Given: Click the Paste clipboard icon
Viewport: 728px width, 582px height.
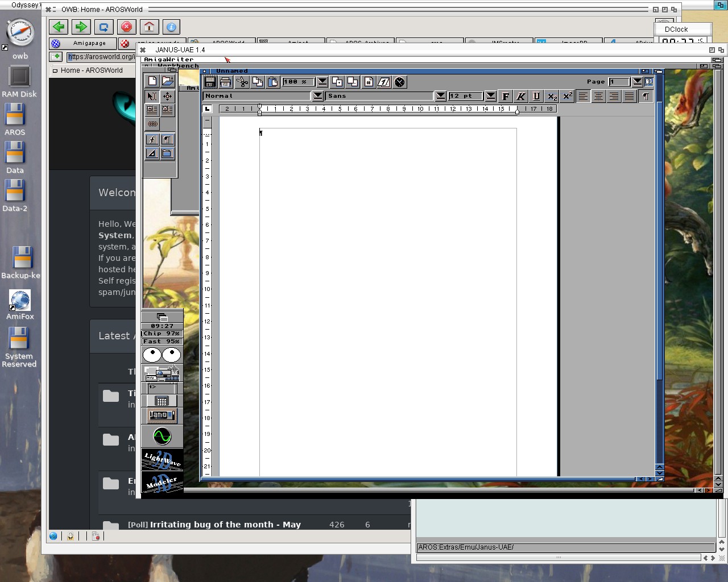Looking at the screenshot, I should point(273,82).
